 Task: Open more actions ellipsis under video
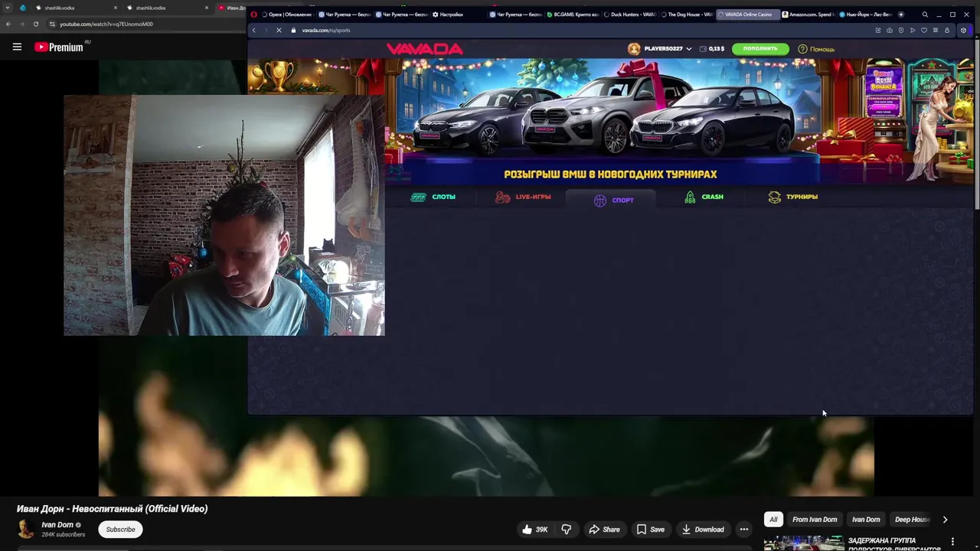pos(743,530)
